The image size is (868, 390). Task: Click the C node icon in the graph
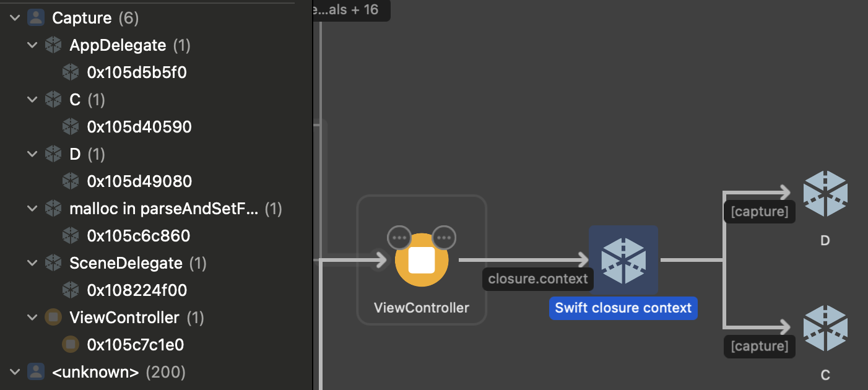click(x=825, y=328)
